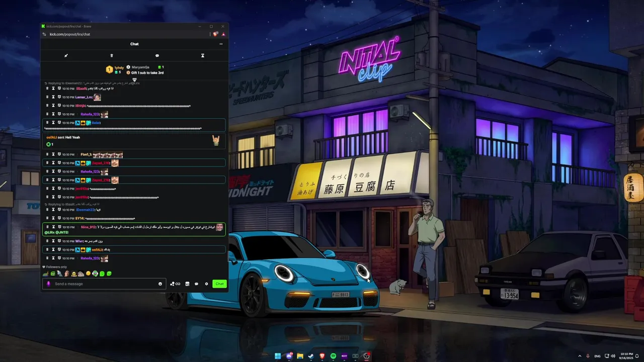
Task: Click the trash icon in top chat toolbar
Action: [x=112, y=55]
